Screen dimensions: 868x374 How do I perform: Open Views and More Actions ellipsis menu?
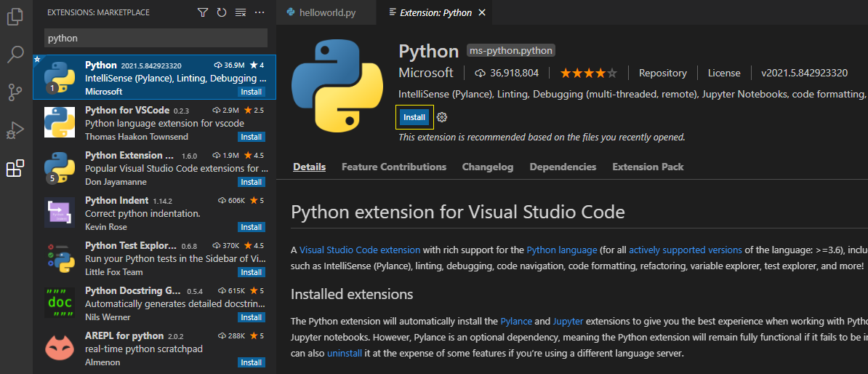pyautogui.click(x=260, y=12)
